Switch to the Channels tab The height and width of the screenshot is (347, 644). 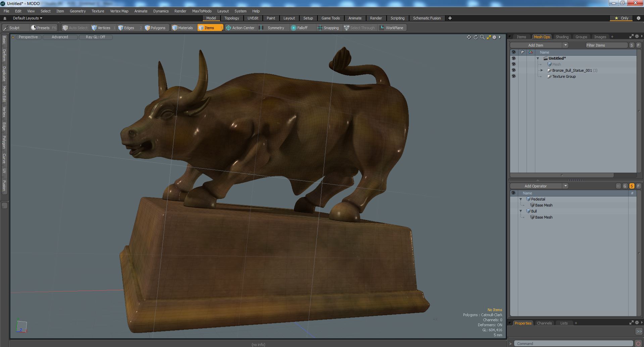click(x=544, y=323)
